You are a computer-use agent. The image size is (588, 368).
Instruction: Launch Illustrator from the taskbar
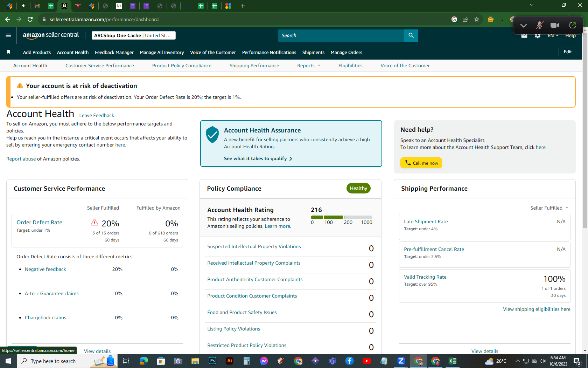point(230,361)
